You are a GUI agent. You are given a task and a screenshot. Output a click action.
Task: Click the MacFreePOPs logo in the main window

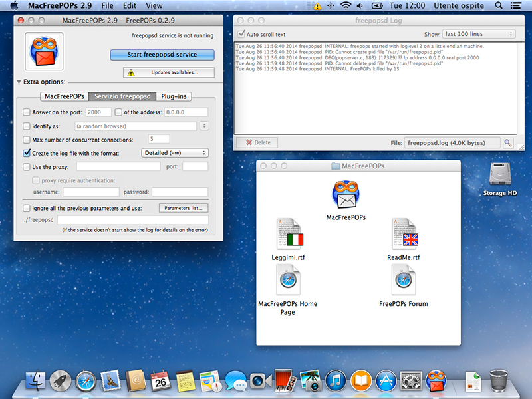(x=44, y=52)
